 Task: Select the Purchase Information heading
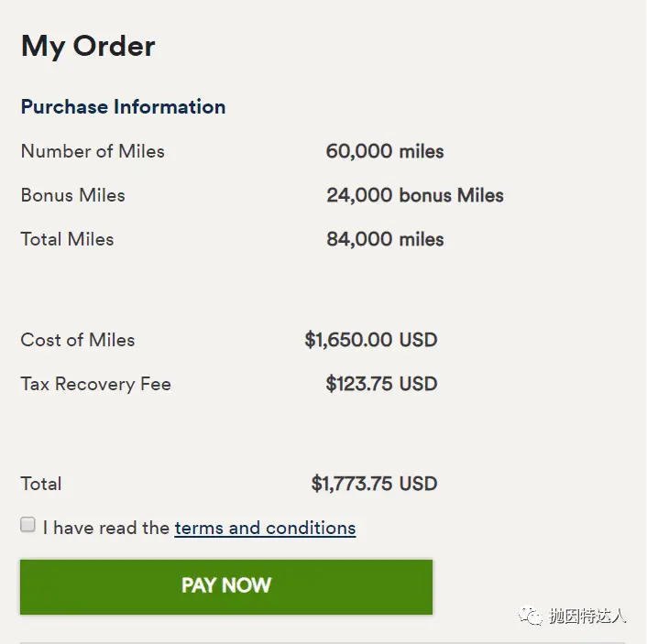[123, 106]
